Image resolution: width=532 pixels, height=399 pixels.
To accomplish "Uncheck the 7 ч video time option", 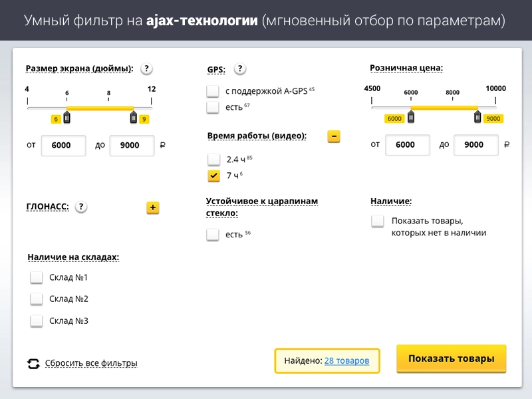I will click(213, 176).
